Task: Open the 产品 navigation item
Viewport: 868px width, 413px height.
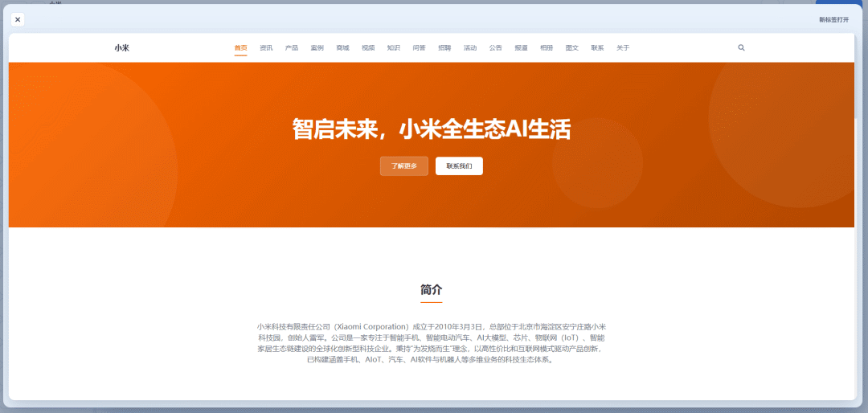Action: pos(292,48)
